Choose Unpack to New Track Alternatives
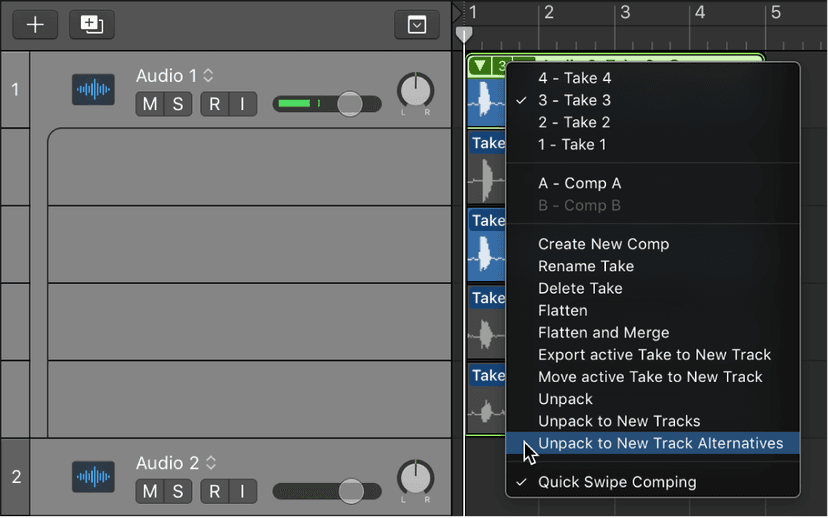This screenshot has height=518, width=828. [653, 444]
